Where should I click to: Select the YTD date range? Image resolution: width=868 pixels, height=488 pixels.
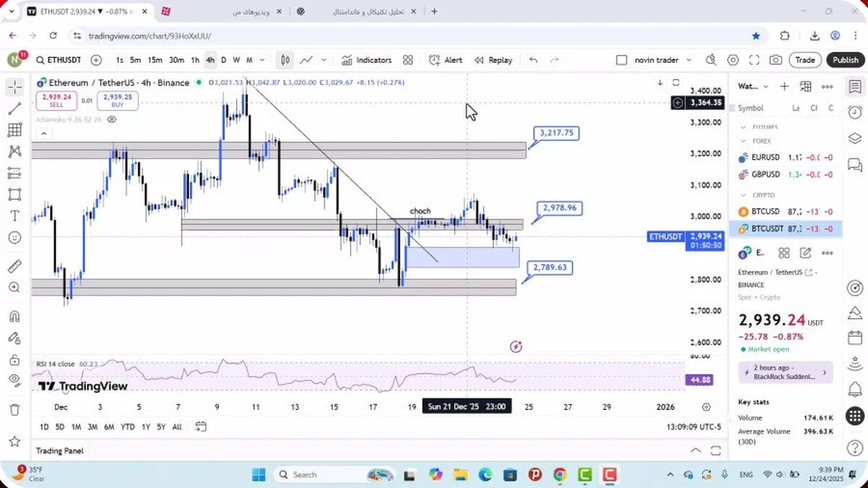click(x=127, y=427)
